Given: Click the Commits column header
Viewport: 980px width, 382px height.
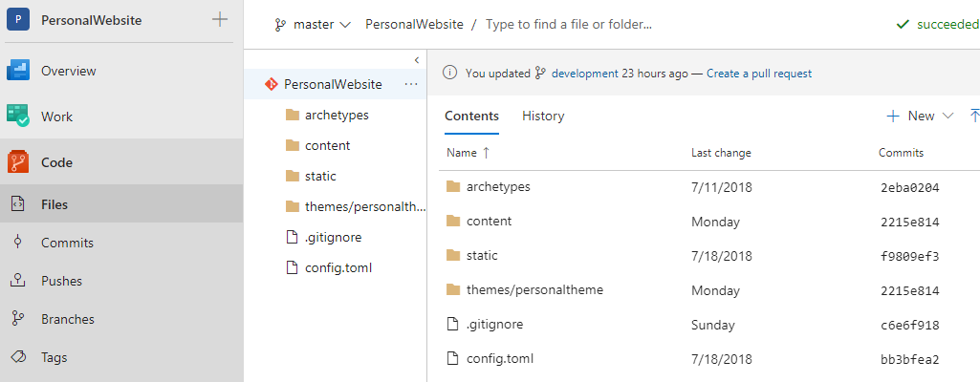Looking at the screenshot, I should coord(901,153).
